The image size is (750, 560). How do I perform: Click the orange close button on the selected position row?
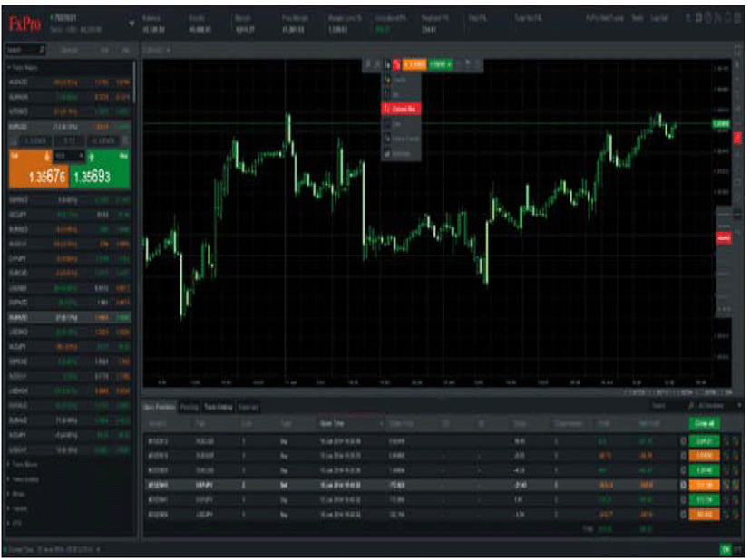click(x=702, y=486)
